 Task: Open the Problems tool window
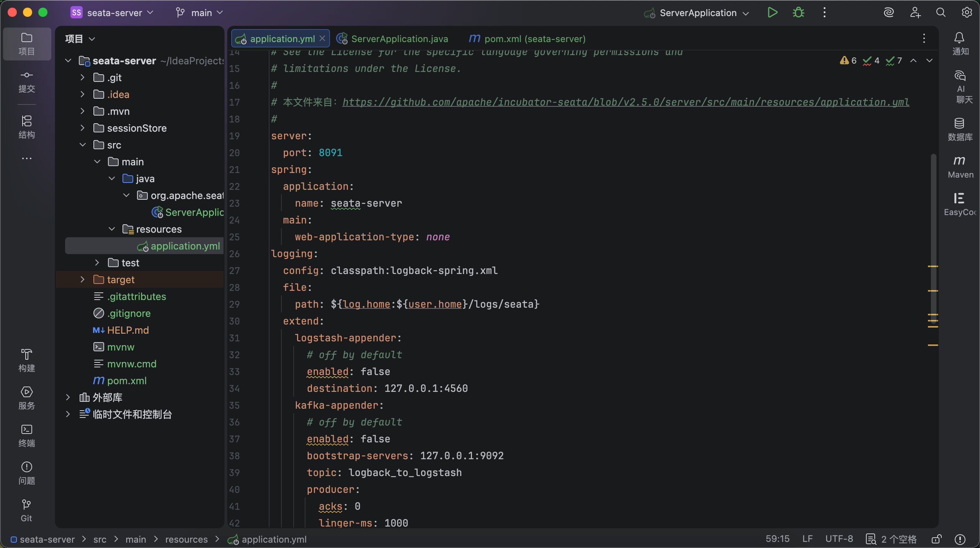coord(26,473)
